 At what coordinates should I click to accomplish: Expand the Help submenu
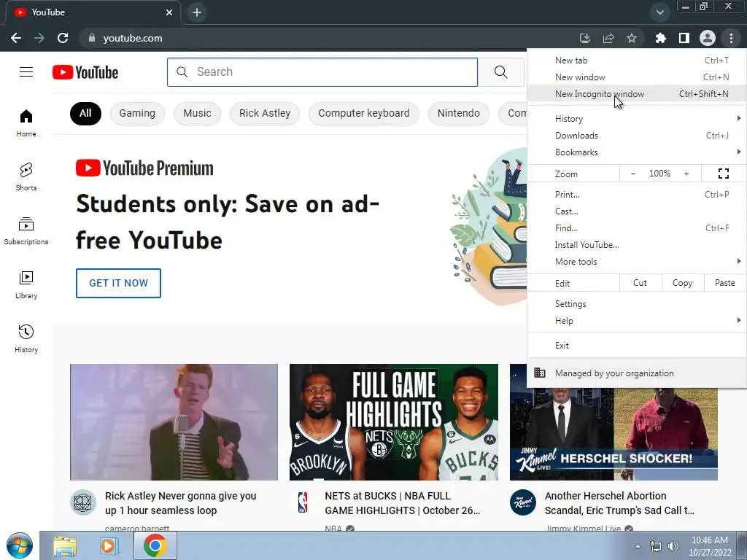(x=636, y=321)
